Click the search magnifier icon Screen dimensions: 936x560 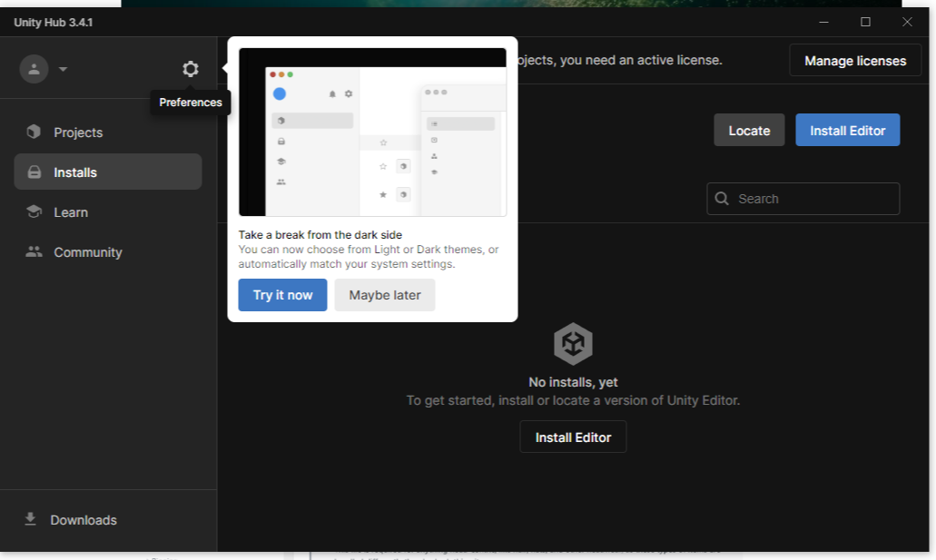722,198
